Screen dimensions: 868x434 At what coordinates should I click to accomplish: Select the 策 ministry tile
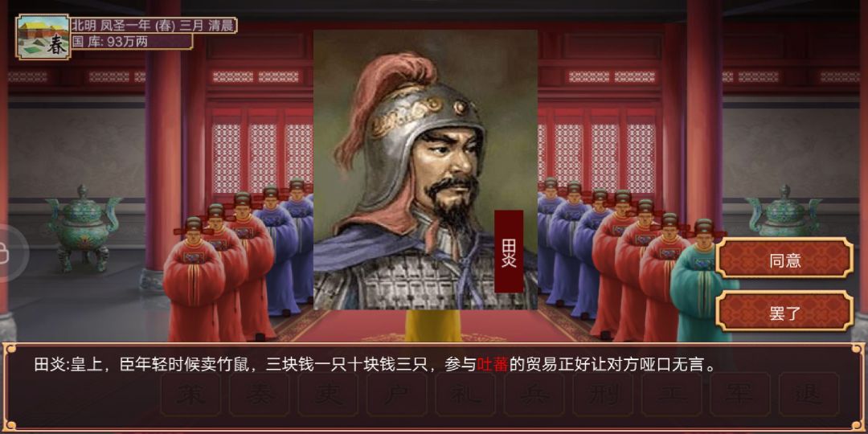click(191, 394)
